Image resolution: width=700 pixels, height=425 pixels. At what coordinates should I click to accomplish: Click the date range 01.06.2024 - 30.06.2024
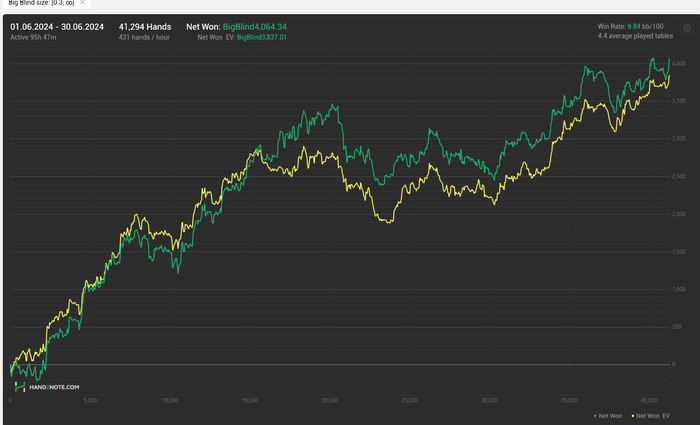57,27
